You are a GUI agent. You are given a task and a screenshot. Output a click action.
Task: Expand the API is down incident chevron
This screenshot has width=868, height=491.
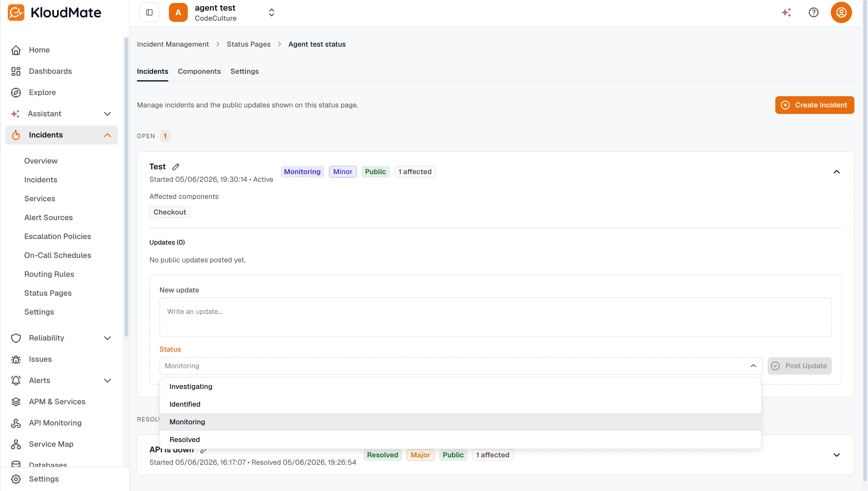click(x=836, y=455)
